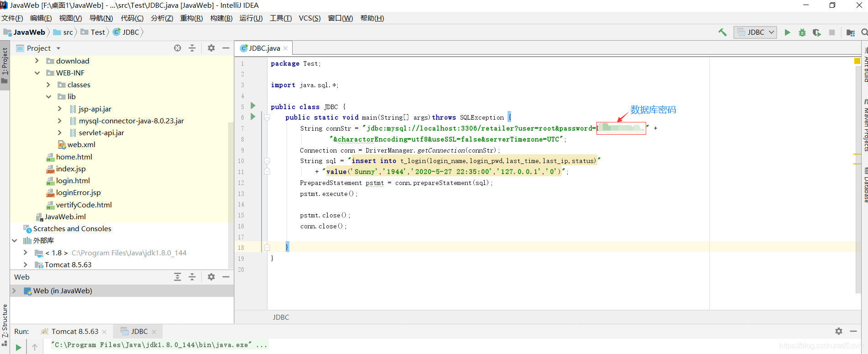Expand all in the Web panel
Screen dimensions: 868x354
(x=178, y=277)
